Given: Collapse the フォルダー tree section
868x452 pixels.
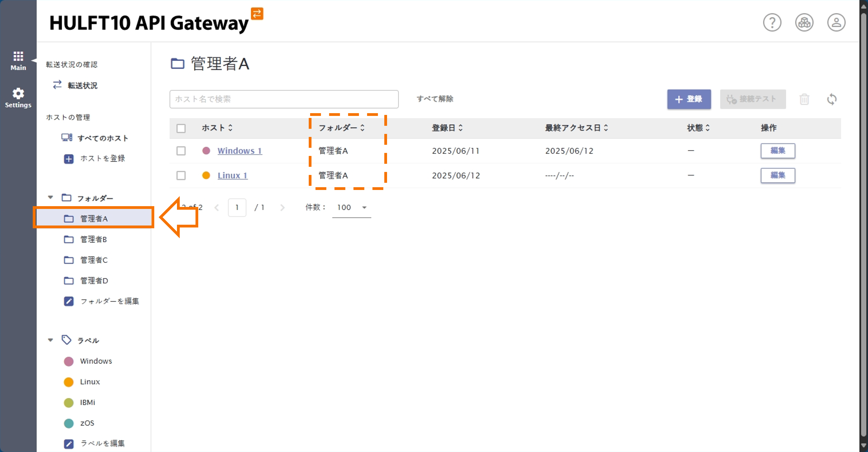Looking at the screenshot, I should 51,197.
